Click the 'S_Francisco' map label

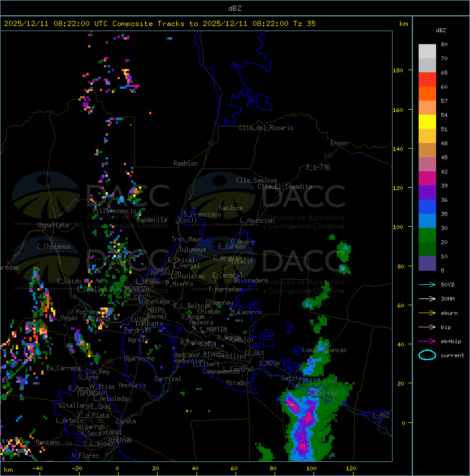point(202,214)
